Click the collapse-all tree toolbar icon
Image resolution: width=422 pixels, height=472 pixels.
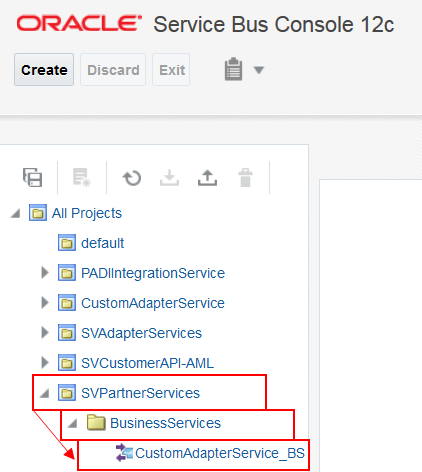coord(33,177)
